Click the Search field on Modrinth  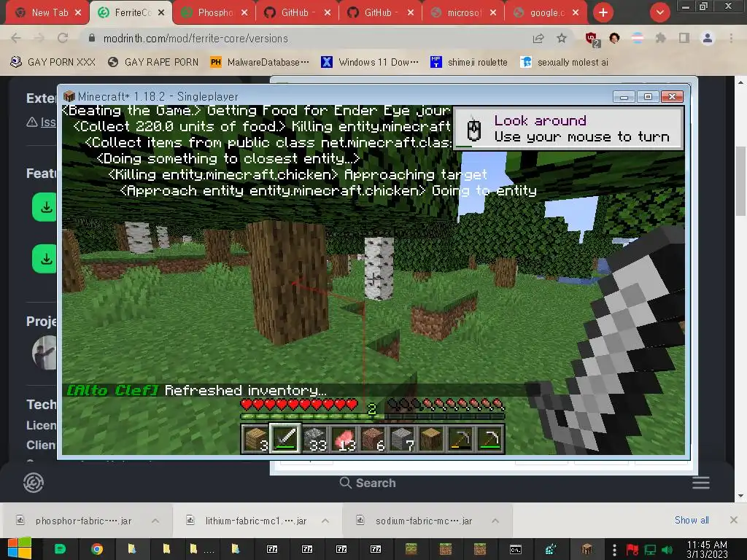coord(368,483)
